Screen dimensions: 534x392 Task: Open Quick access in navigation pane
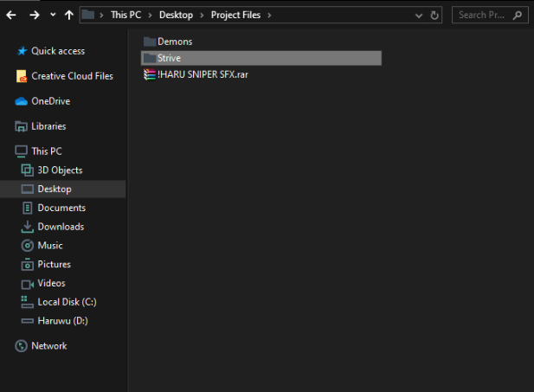pos(57,51)
